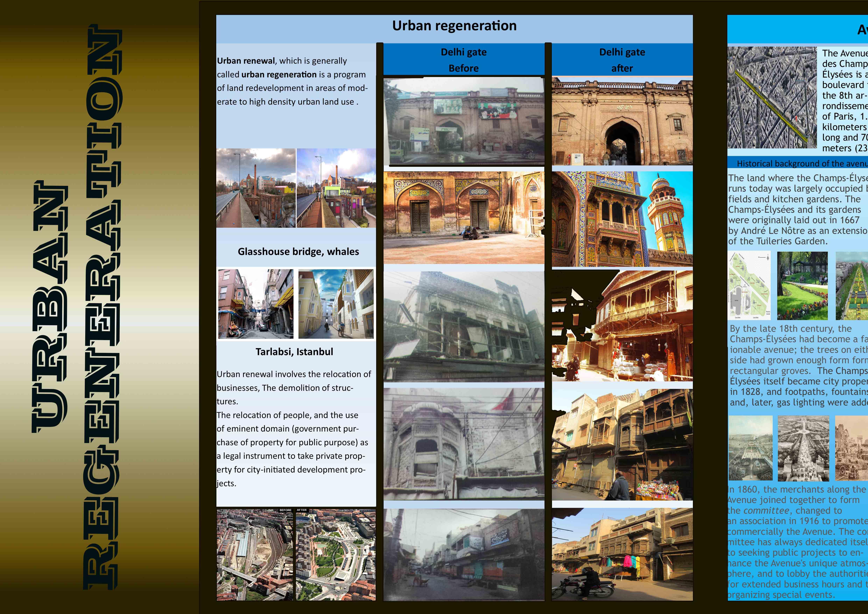Select the Delhi gate before photo with banners
Screen dimensions: 868x614
click(x=464, y=121)
